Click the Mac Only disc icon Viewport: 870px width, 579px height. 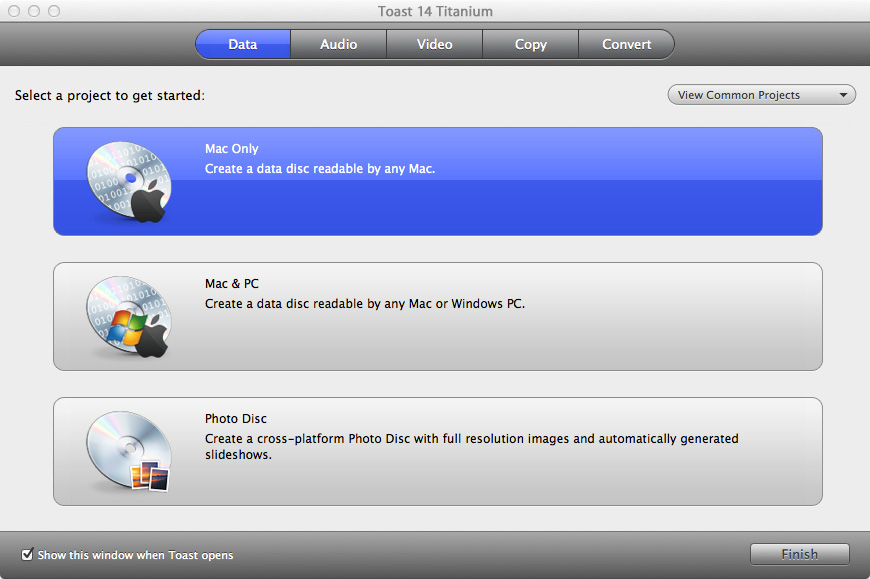pos(126,181)
